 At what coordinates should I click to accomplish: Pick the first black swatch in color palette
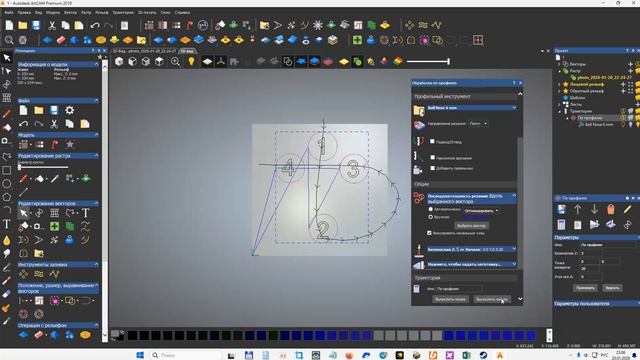(133, 336)
